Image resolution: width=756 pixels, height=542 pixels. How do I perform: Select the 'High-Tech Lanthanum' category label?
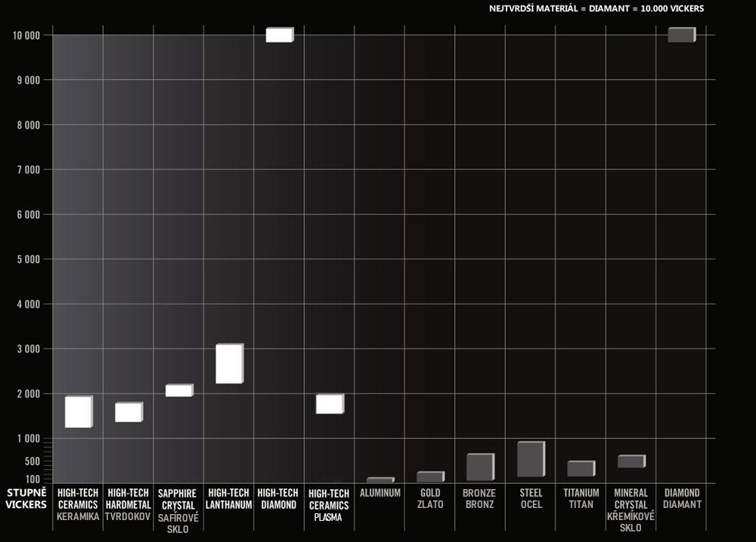tap(228, 499)
